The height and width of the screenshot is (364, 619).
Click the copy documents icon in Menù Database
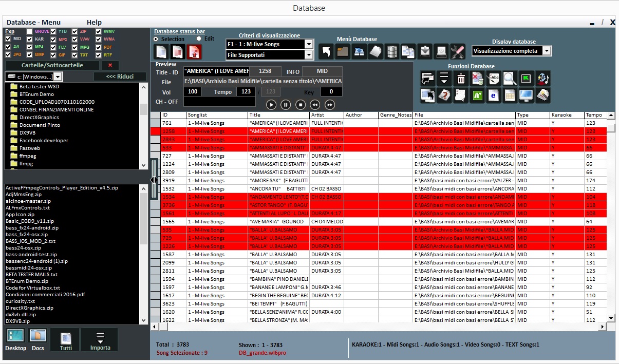coord(408,51)
